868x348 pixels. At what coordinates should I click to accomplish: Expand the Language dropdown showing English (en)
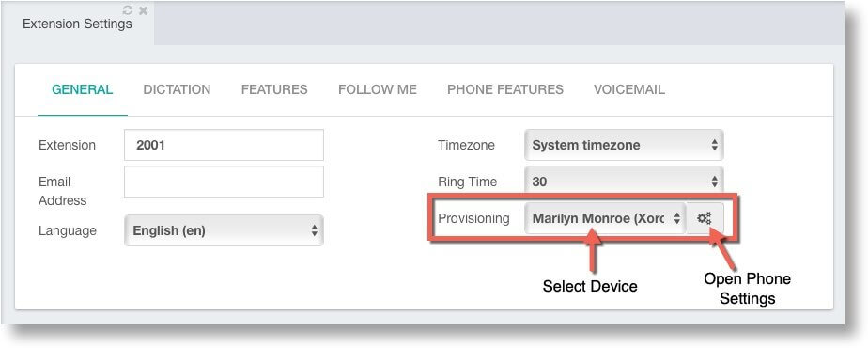coord(224,230)
